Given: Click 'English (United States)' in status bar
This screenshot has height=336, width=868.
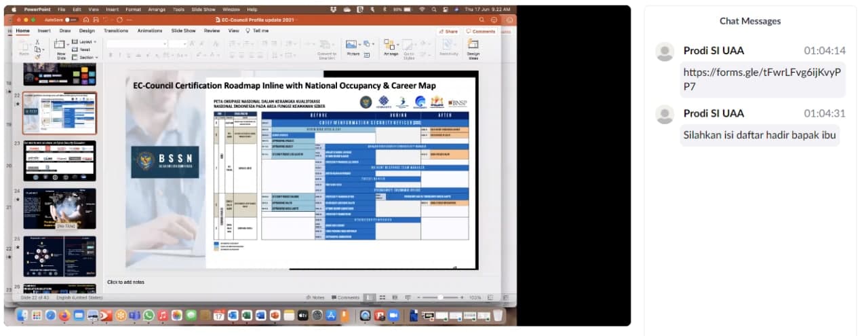Looking at the screenshot, I should point(79,297).
